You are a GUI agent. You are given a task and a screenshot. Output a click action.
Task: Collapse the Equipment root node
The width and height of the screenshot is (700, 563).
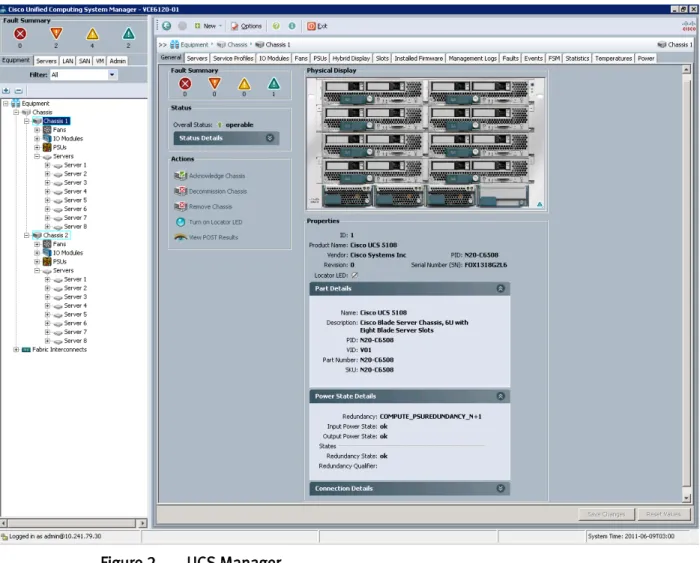pyautogui.click(x=5, y=103)
